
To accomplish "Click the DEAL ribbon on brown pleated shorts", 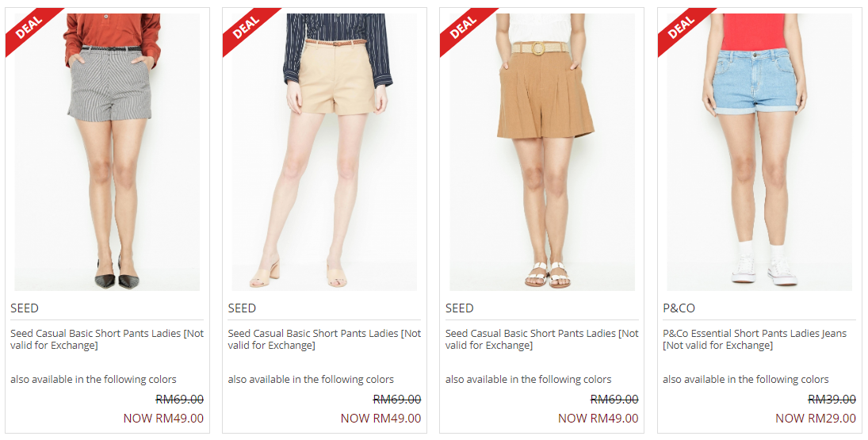I will click(x=464, y=27).
